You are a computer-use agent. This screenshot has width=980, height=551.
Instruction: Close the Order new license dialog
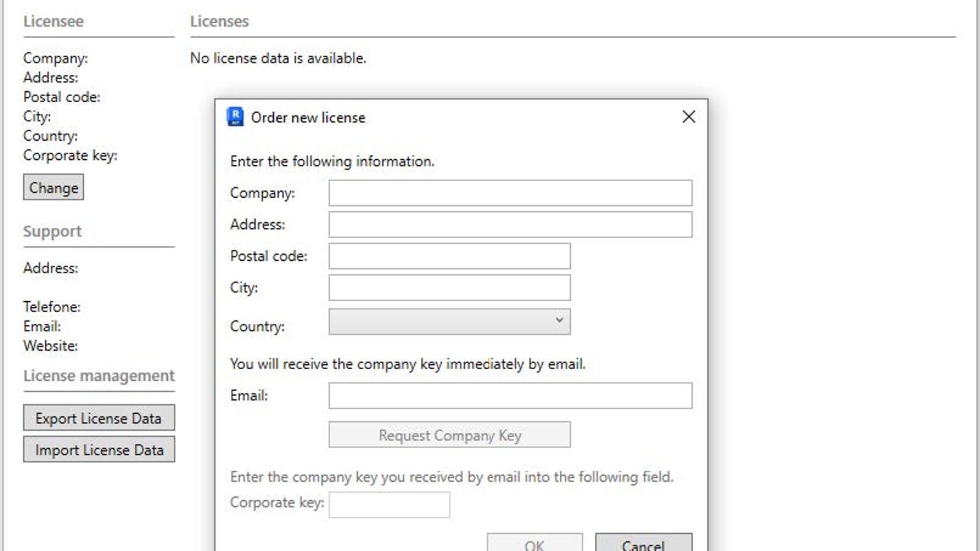pyautogui.click(x=688, y=117)
